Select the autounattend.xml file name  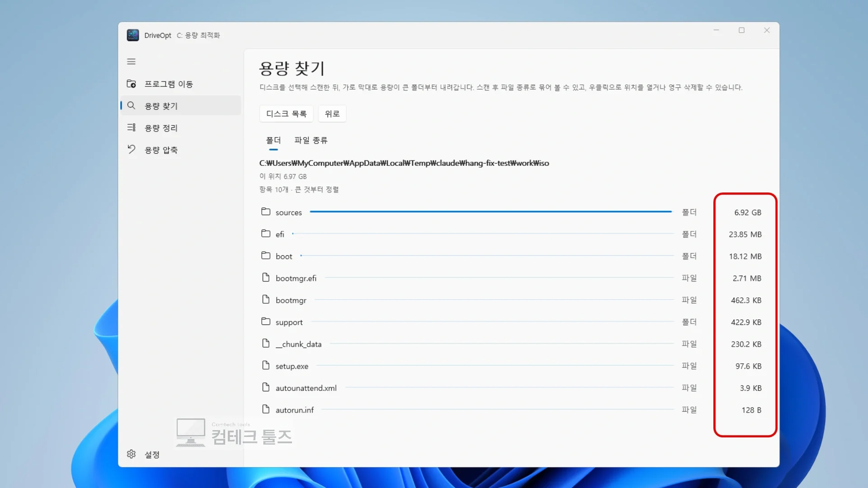(306, 388)
